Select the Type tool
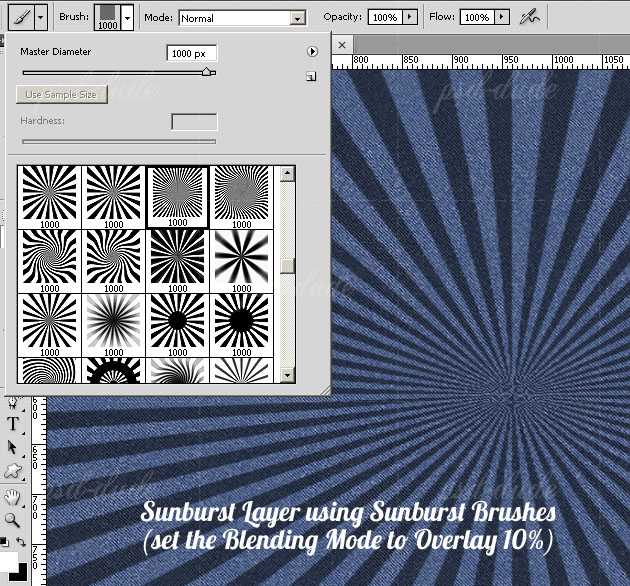 click(13, 424)
